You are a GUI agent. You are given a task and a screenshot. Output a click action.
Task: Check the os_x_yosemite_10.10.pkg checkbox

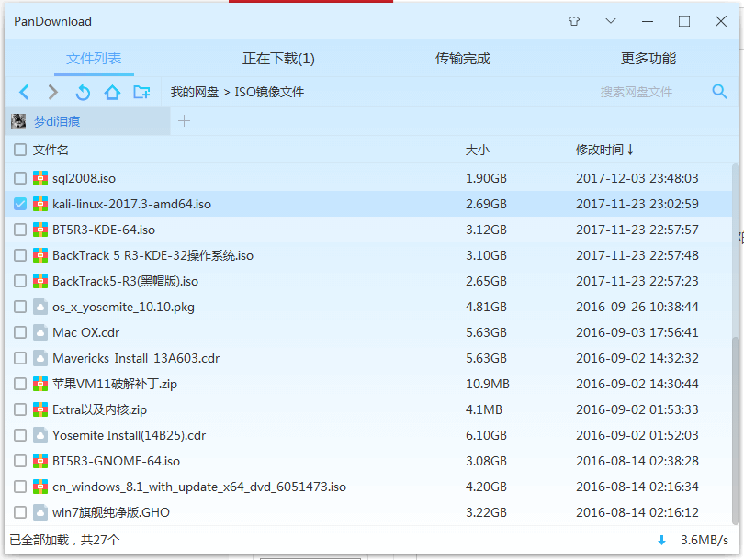point(20,307)
